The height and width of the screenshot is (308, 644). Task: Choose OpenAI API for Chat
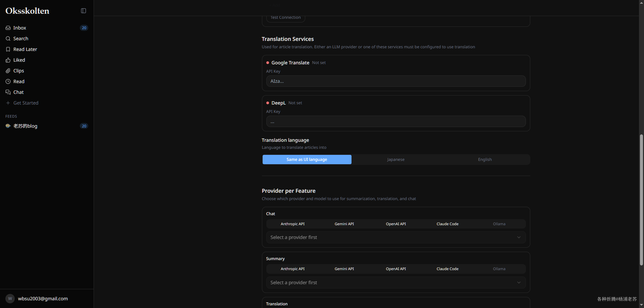coord(396,224)
